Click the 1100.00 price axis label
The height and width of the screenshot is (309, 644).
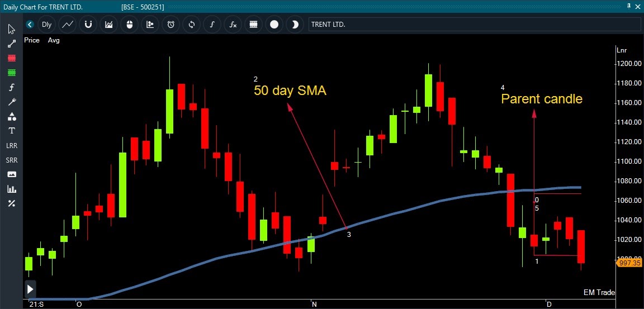[629, 161]
